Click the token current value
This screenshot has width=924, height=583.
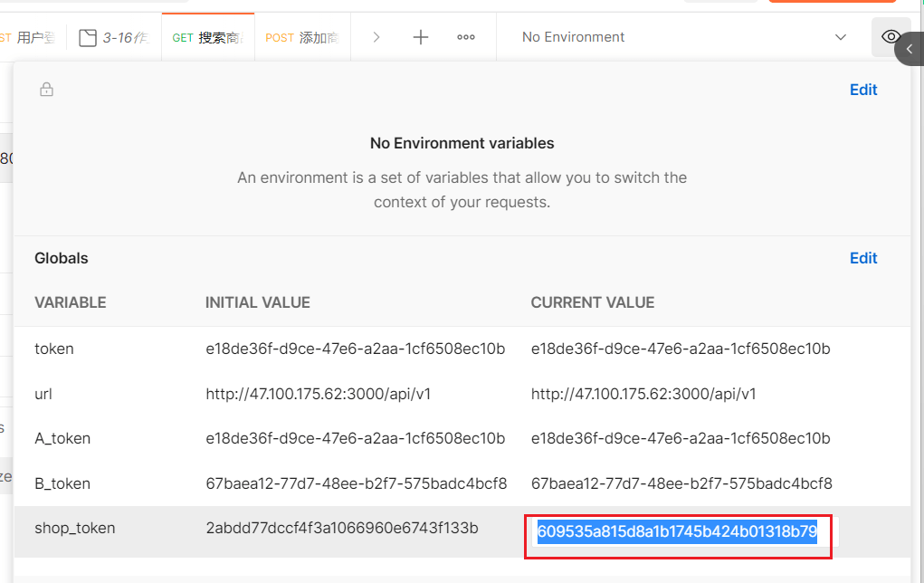(x=681, y=349)
